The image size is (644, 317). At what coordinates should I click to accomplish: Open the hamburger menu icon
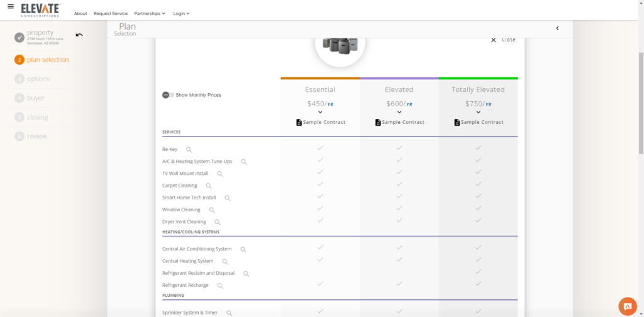pyautogui.click(x=10, y=7)
